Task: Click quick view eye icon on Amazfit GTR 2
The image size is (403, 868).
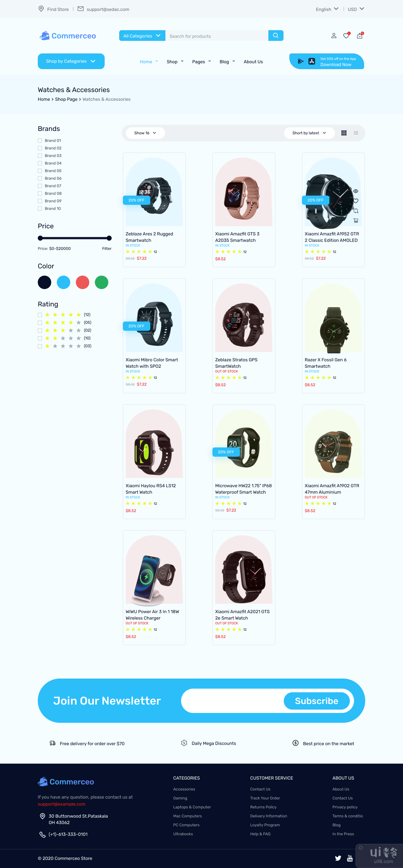Action: [355, 191]
